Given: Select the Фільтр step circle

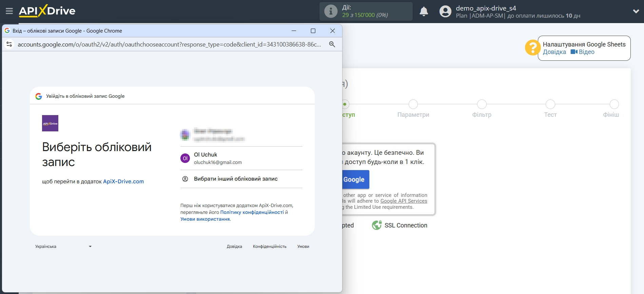Looking at the screenshot, I should point(482,104).
